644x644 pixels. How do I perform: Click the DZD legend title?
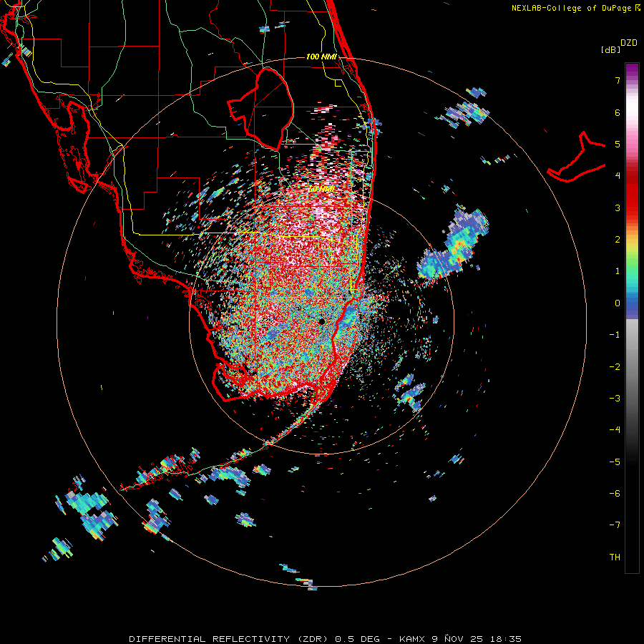point(629,43)
